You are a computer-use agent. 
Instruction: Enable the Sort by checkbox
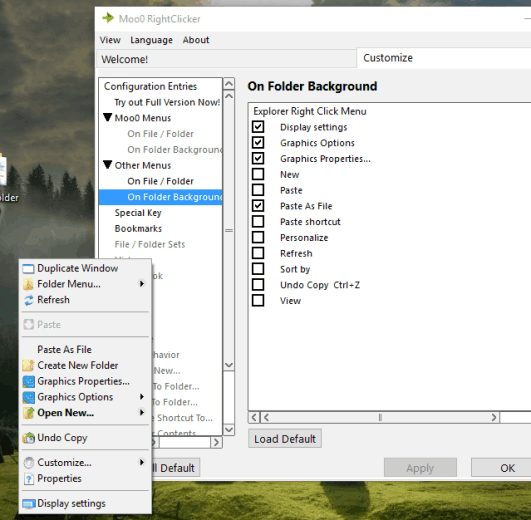258,269
